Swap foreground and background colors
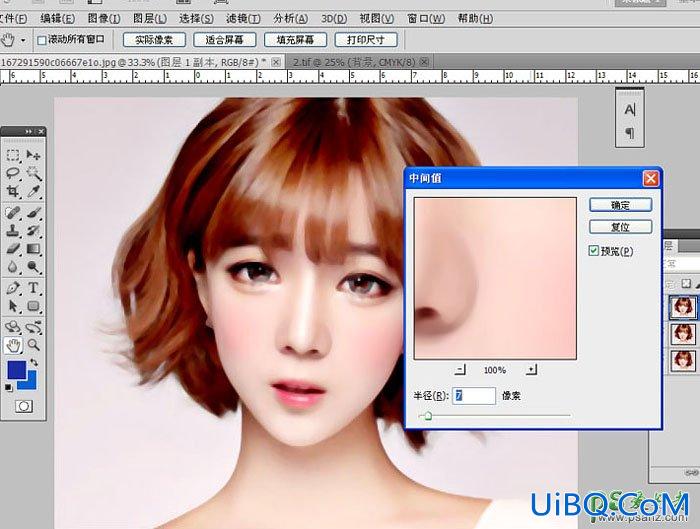Image resolution: width=700 pixels, height=529 pixels. coord(33,362)
